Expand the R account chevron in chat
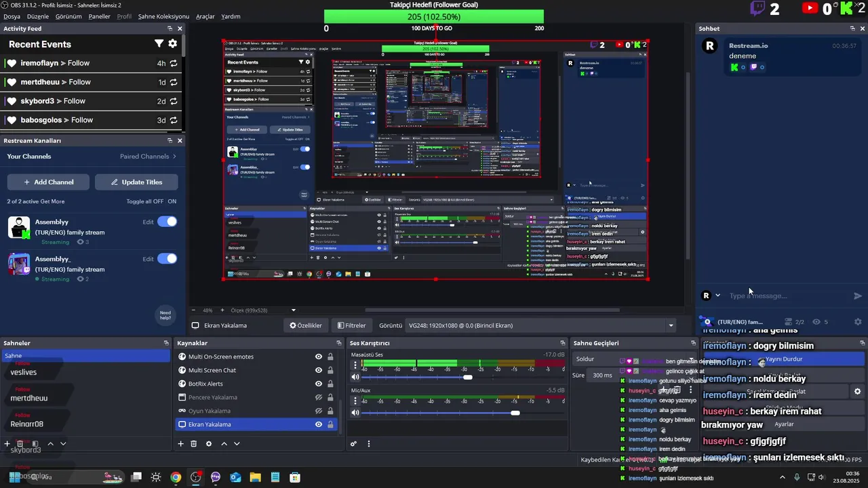This screenshot has height=488, width=868. [x=717, y=296]
